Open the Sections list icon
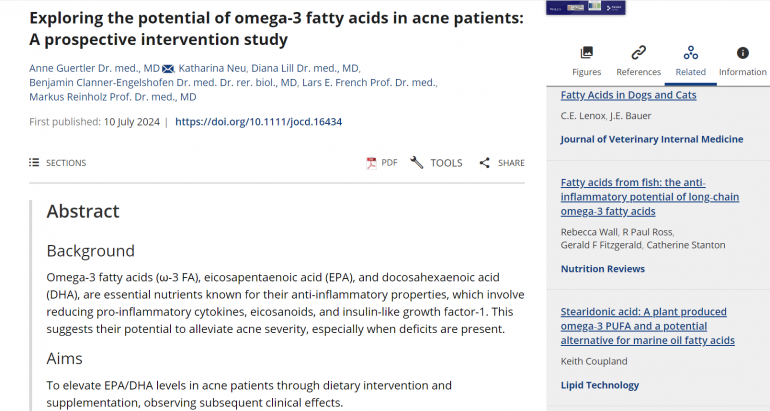 34,163
